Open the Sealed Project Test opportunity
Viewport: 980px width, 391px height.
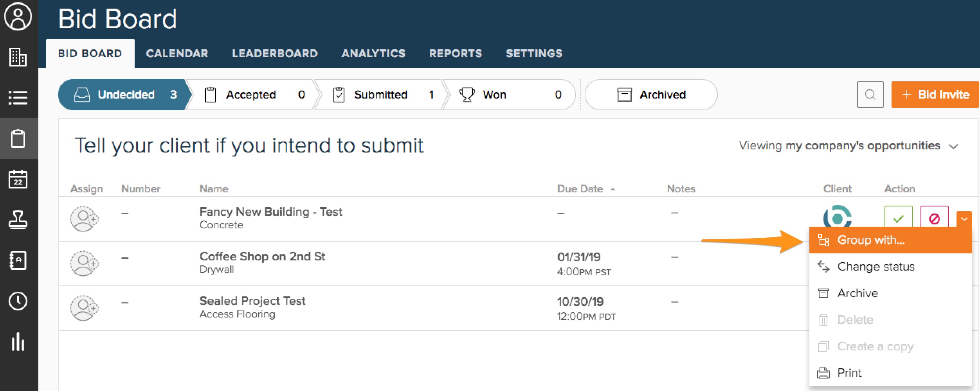(x=252, y=301)
